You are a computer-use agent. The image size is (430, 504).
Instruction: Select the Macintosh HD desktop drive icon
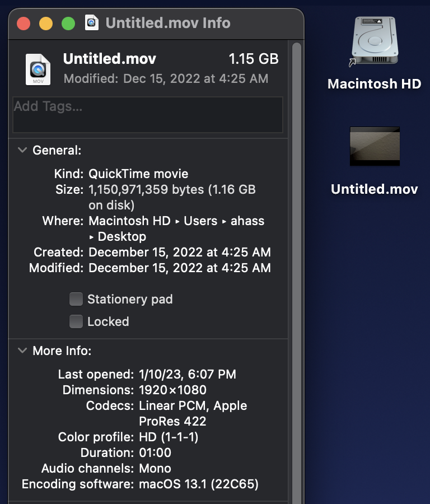click(375, 41)
